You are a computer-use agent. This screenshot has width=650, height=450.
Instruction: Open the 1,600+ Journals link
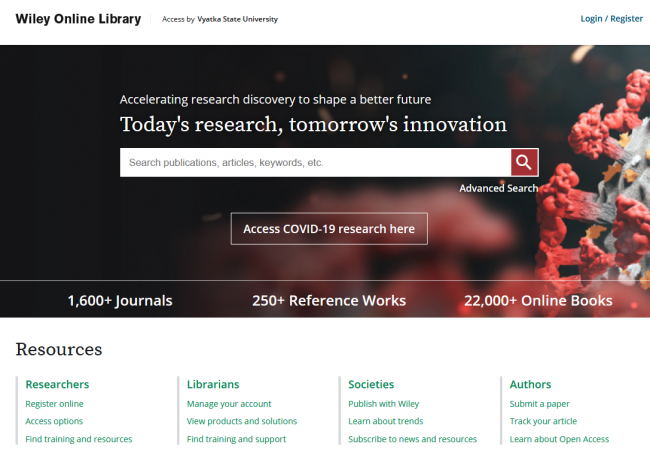tap(120, 300)
